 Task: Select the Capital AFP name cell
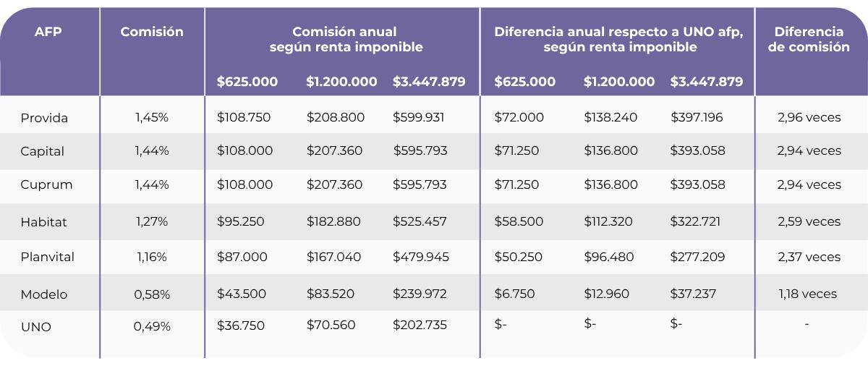pyautogui.click(x=42, y=151)
